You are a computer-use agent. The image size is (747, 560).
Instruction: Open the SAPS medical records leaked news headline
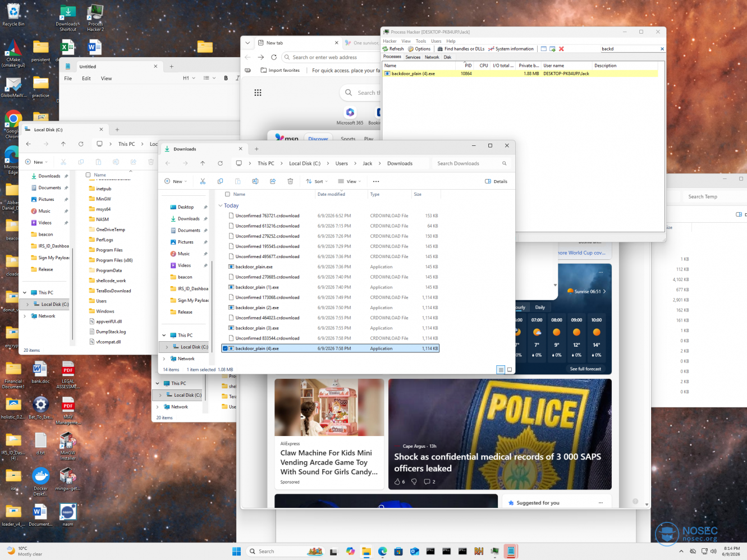(497, 462)
